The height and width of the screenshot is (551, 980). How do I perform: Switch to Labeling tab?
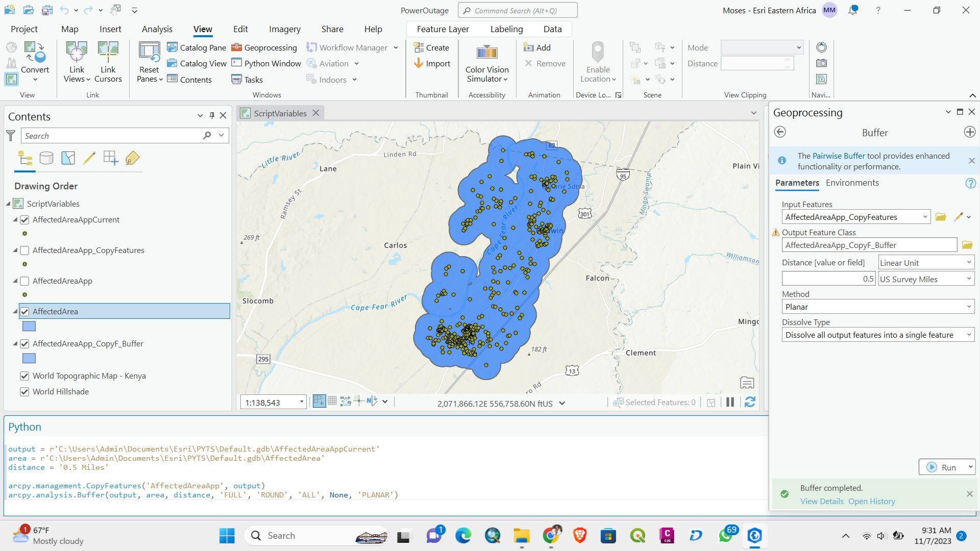click(506, 29)
